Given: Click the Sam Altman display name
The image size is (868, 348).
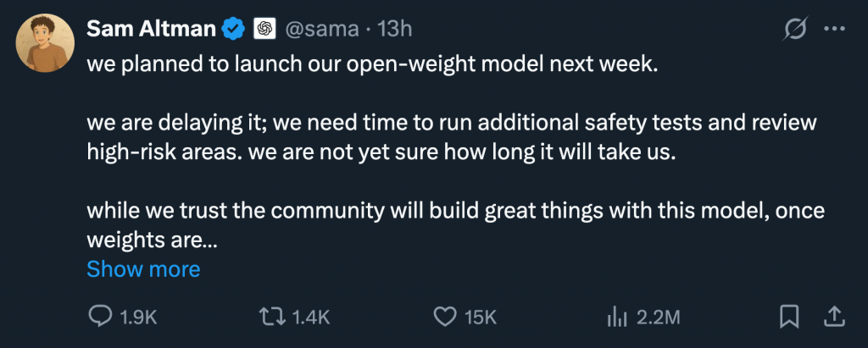Looking at the screenshot, I should click(x=150, y=30).
